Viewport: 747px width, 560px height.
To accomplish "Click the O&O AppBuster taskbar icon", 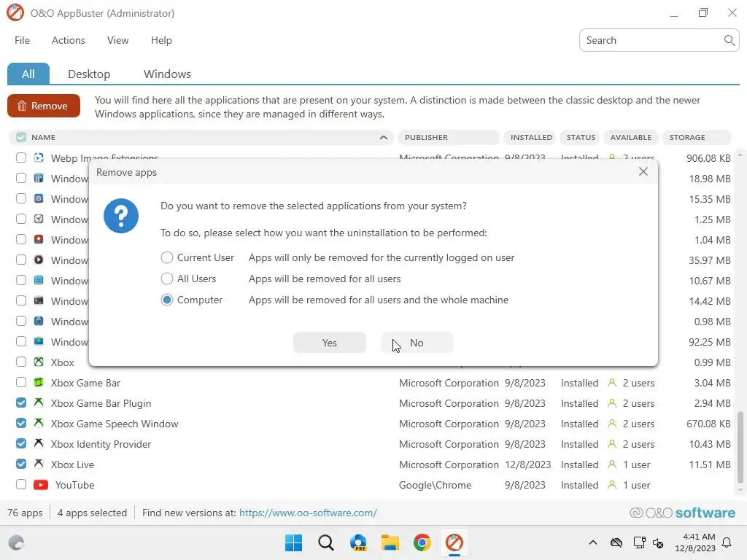I will (x=454, y=542).
